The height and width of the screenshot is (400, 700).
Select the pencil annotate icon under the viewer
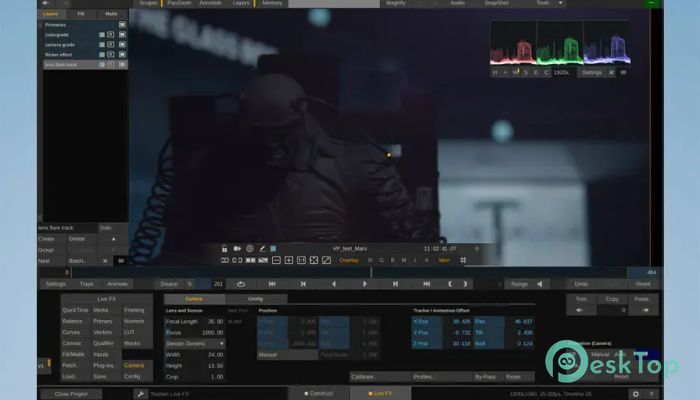(262, 249)
